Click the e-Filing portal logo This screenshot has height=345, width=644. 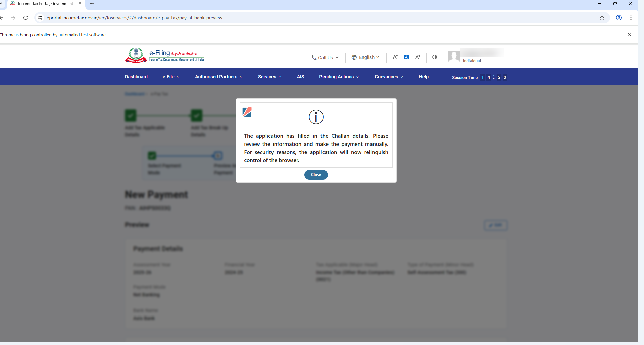pos(164,56)
